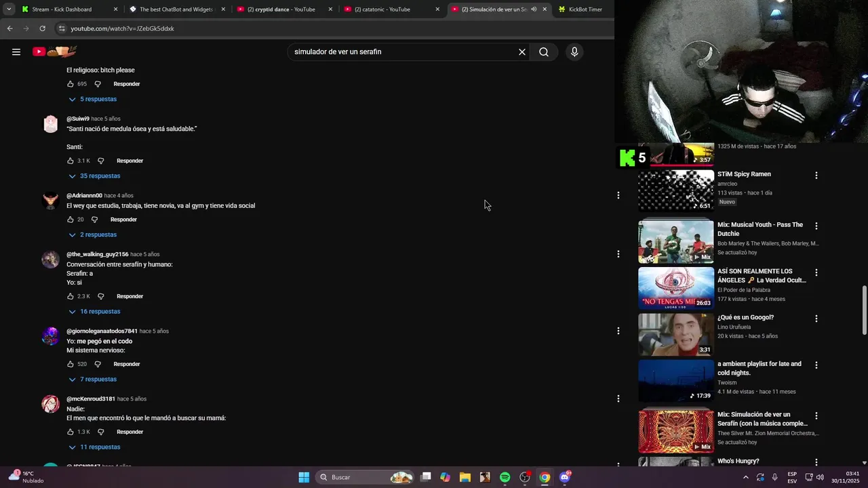Like the comment by @Suiwi9
The height and width of the screenshot is (488, 868).
tap(71, 161)
